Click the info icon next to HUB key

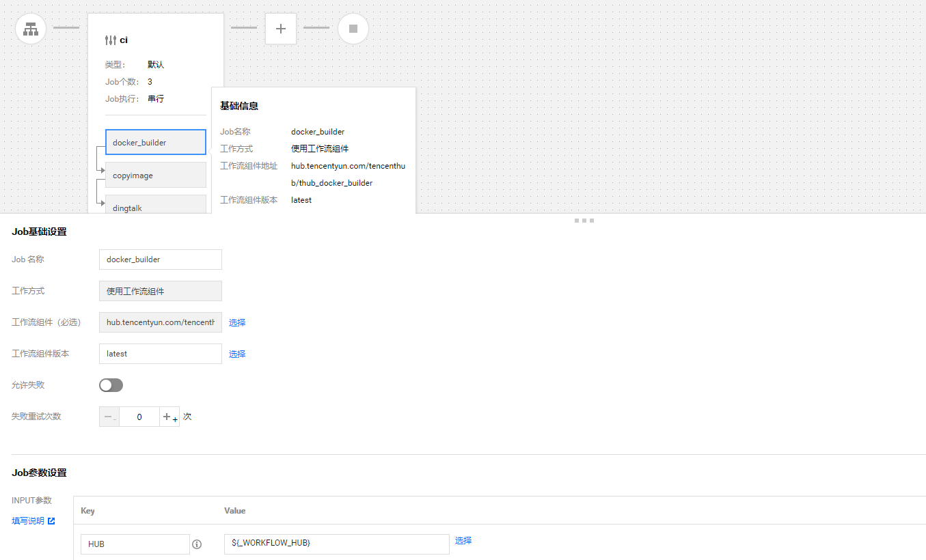[197, 544]
